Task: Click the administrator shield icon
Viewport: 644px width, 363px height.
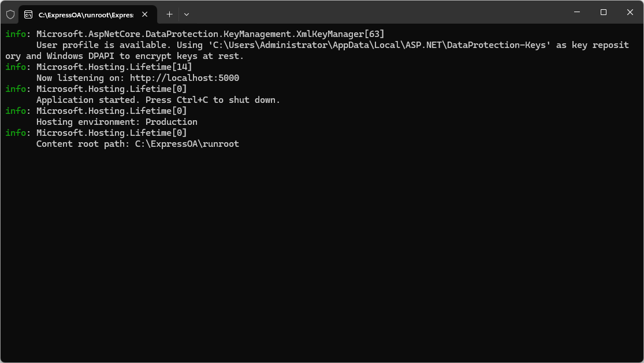Action: [10, 14]
